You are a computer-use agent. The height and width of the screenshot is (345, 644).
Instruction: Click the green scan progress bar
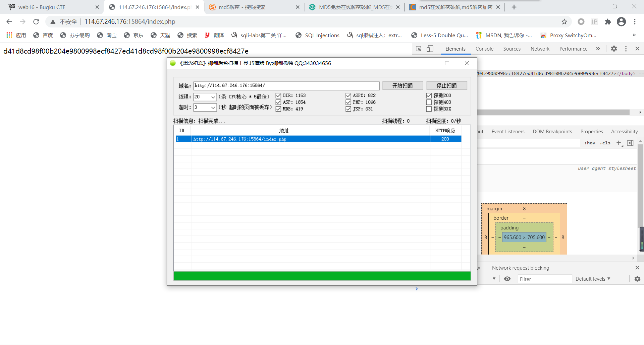click(322, 276)
